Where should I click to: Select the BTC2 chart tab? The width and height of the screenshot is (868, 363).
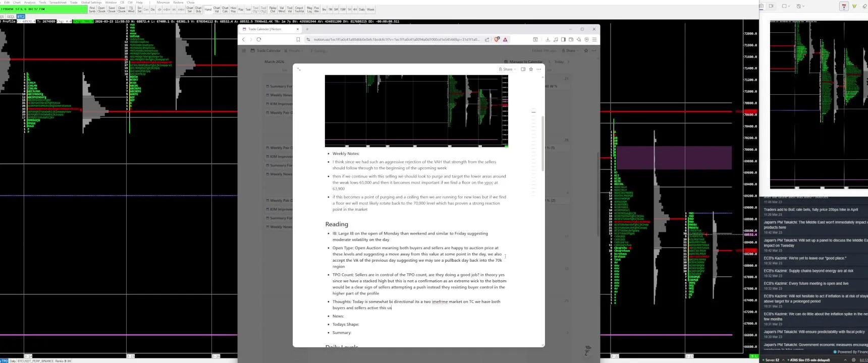coord(21,17)
